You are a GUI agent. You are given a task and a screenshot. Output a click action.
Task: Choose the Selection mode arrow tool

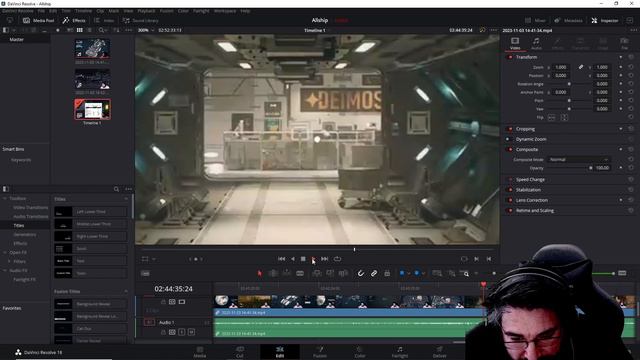pos(260,273)
